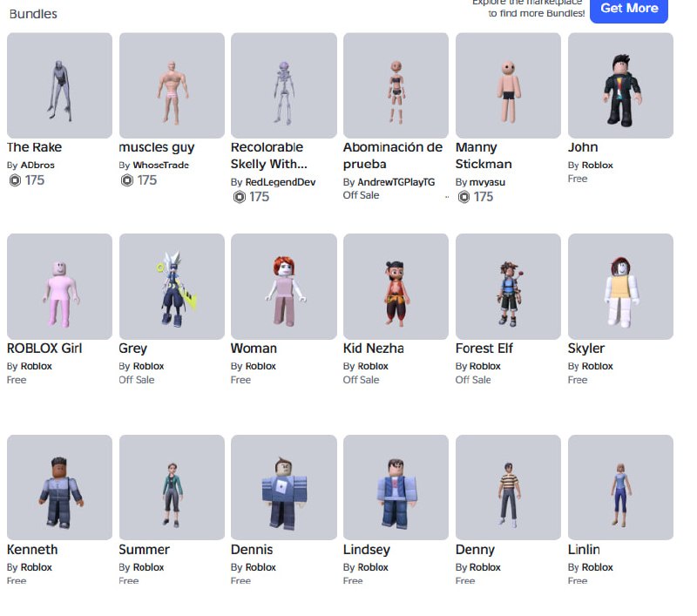Click the Linlin title text

[x=584, y=549]
